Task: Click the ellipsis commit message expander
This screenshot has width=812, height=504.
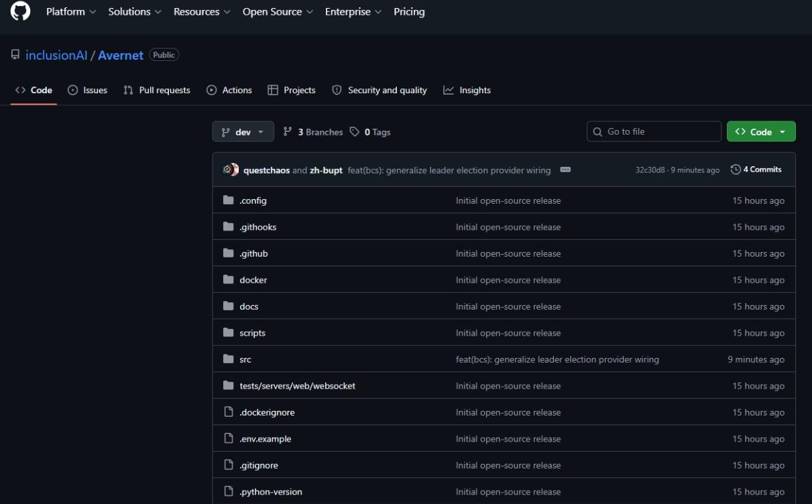Action: click(565, 170)
